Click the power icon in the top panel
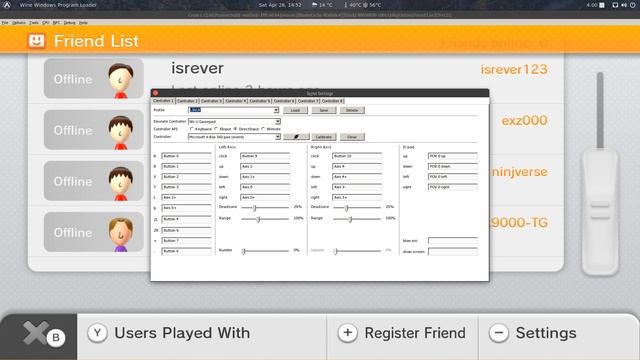 click(633, 5)
